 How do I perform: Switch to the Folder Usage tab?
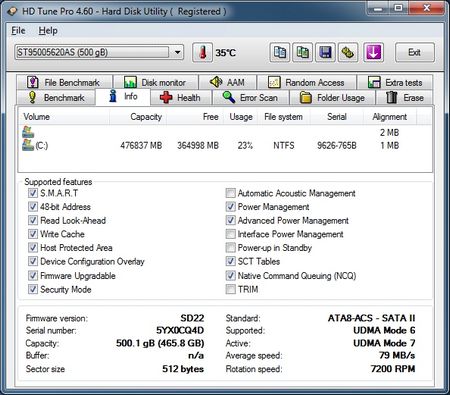pyautogui.click(x=332, y=97)
